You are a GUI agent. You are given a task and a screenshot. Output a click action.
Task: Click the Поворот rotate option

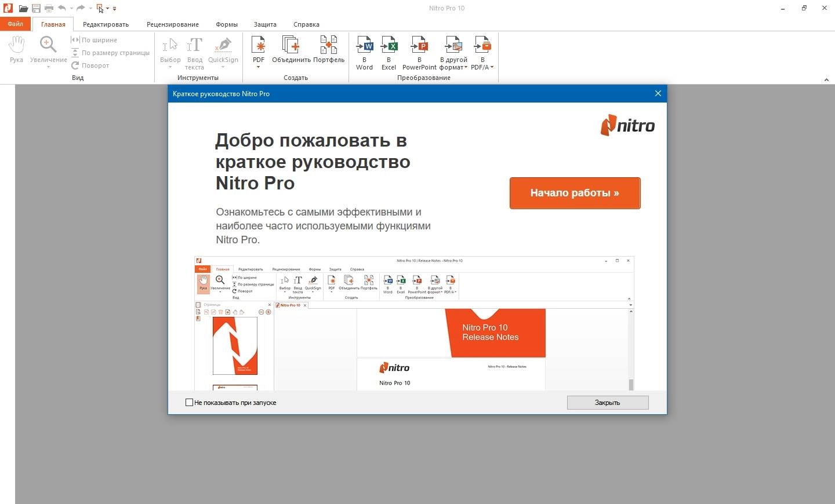tap(90, 65)
